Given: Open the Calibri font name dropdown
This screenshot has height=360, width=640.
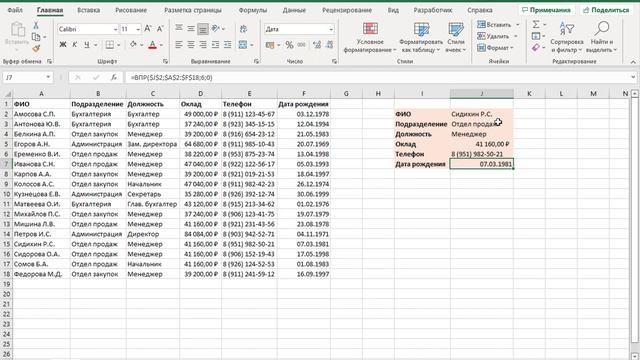Looking at the screenshot, I should tap(116, 29).
